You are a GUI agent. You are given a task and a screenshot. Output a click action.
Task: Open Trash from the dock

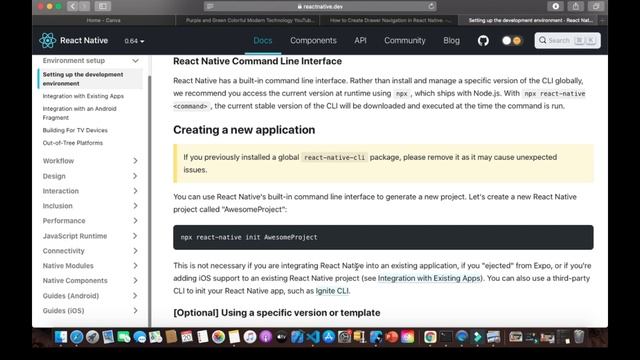pyautogui.click(x=579, y=337)
